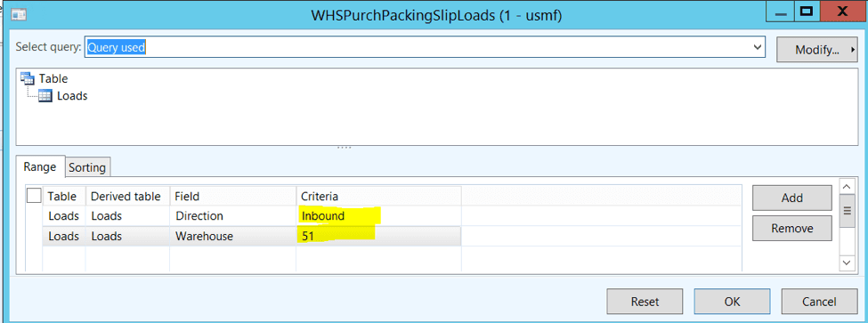Viewport: 868px width, 323px height.
Task: Maximize the WHSPurchPackingSlipLoads window
Action: click(x=806, y=12)
